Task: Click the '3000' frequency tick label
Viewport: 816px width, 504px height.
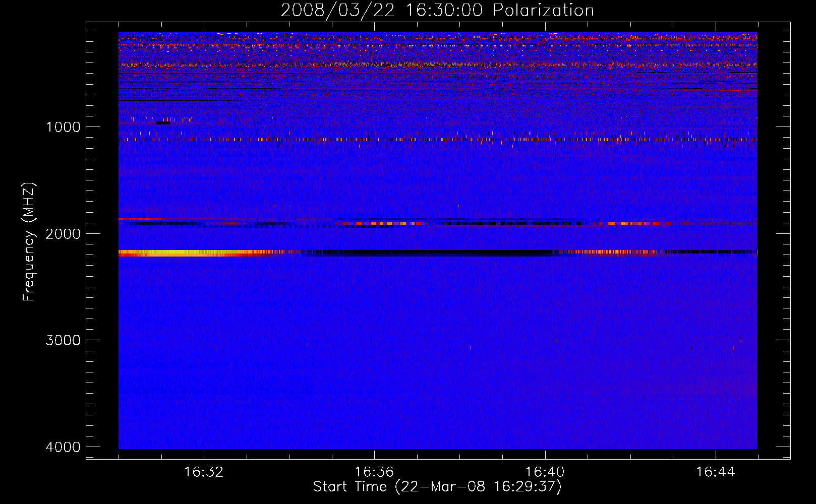Action: pyautogui.click(x=63, y=340)
